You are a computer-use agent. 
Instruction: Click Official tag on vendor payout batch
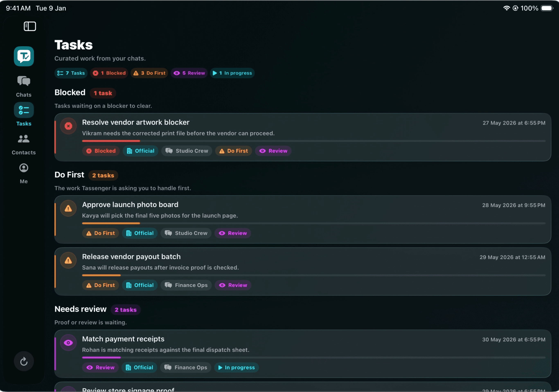(140, 285)
